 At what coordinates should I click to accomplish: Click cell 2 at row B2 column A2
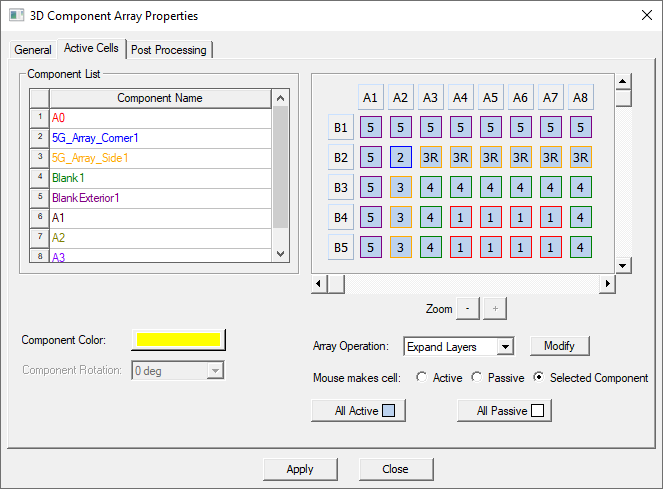click(401, 157)
